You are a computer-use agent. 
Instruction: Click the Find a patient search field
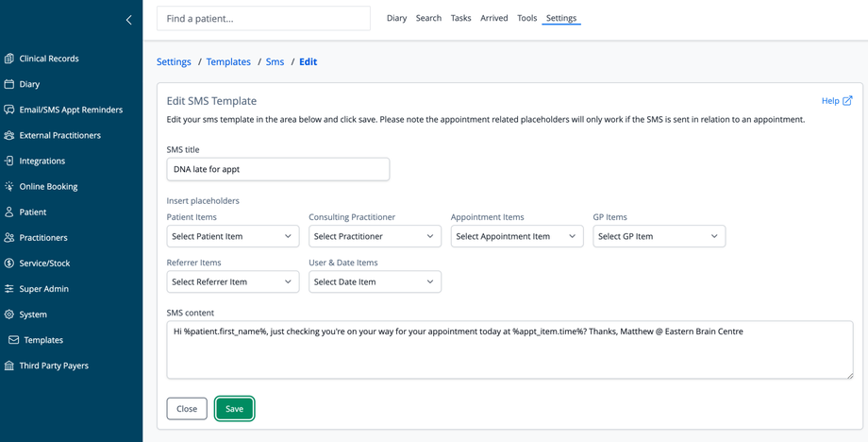pos(263,18)
